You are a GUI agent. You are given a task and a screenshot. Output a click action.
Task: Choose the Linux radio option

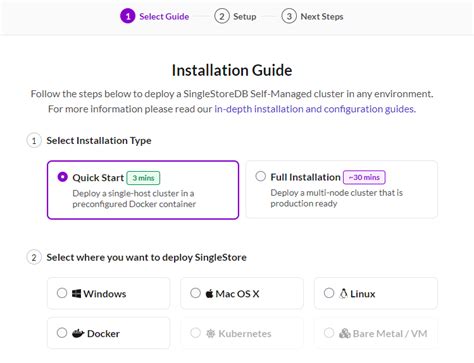329,293
